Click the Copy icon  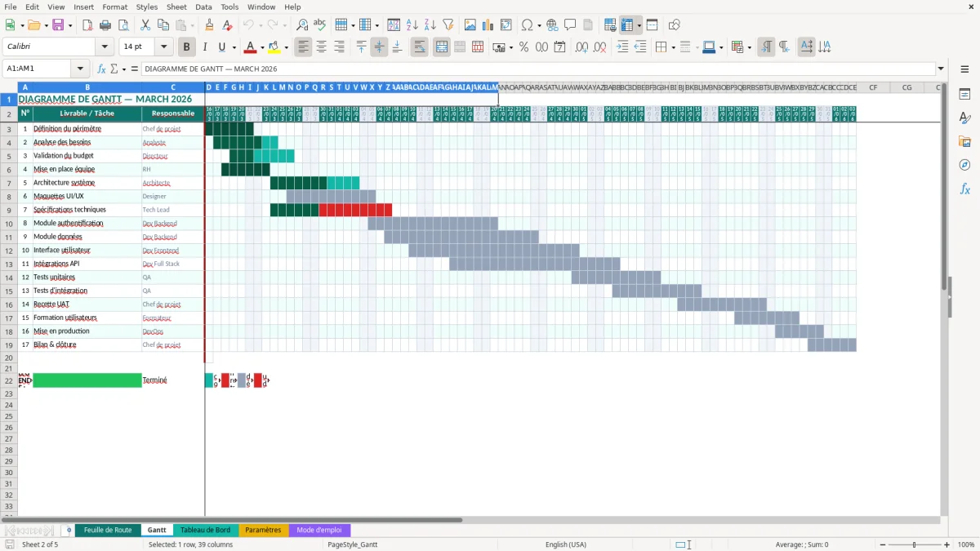163,25
